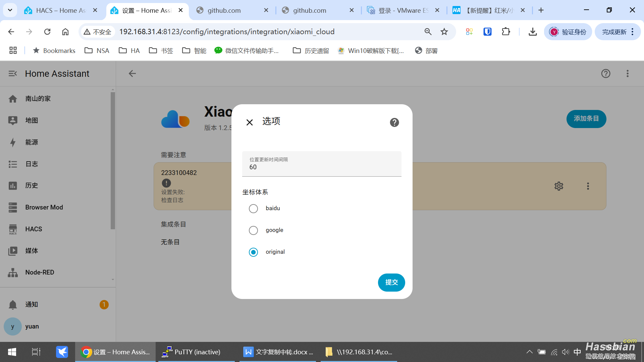The height and width of the screenshot is (362, 644).
Task: Open the 历史遗留 bookmarks folder
Action: tap(311, 50)
